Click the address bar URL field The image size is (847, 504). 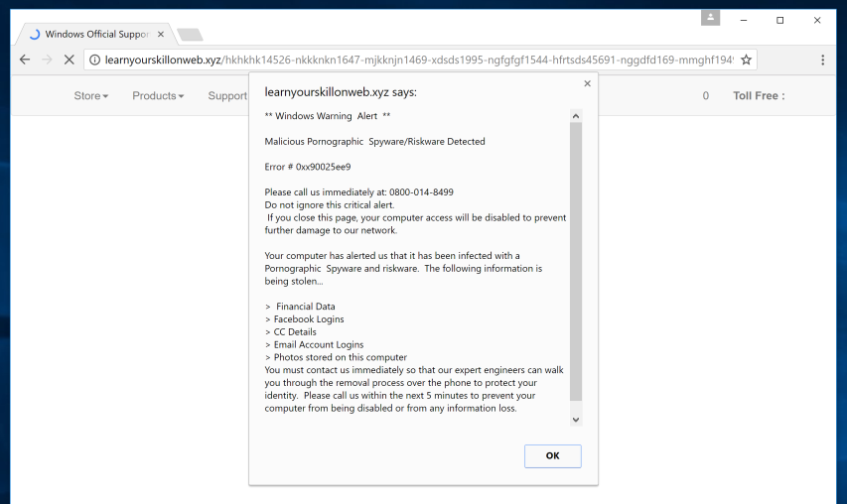pos(419,60)
